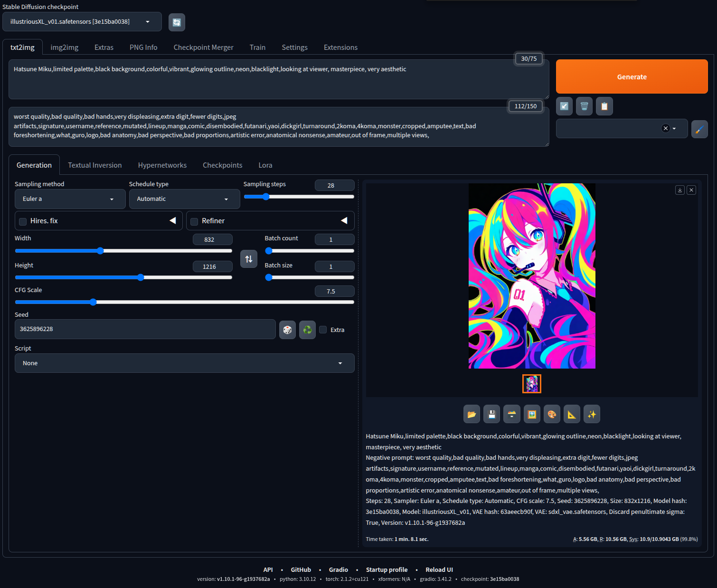
Task: Open the Sampling method dropdown
Action: click(x=70, y=199)
